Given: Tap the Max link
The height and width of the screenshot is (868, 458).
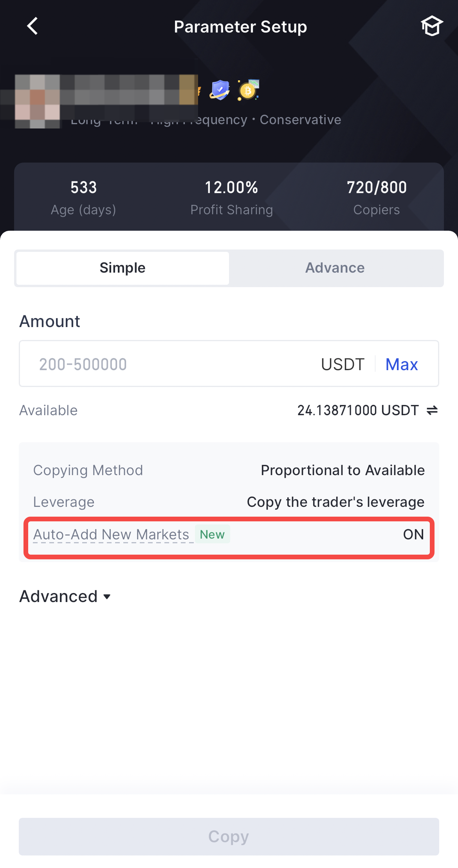Looking at the screenshot, I should [402, 364].
